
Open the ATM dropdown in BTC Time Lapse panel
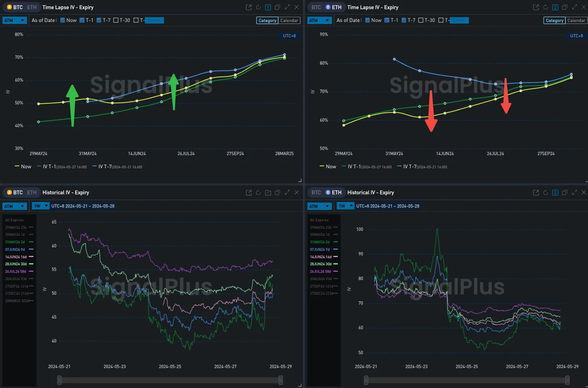14,20
